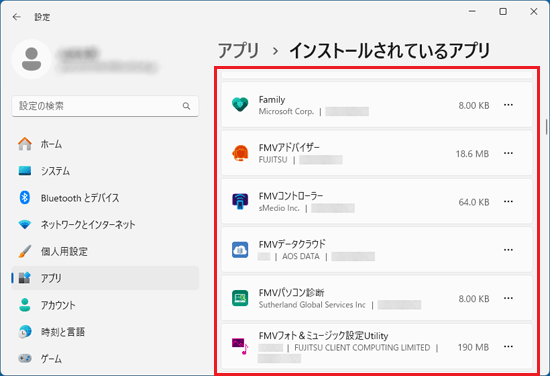Open the user account avatar
The image size is (550, 376).
(32, 59)
